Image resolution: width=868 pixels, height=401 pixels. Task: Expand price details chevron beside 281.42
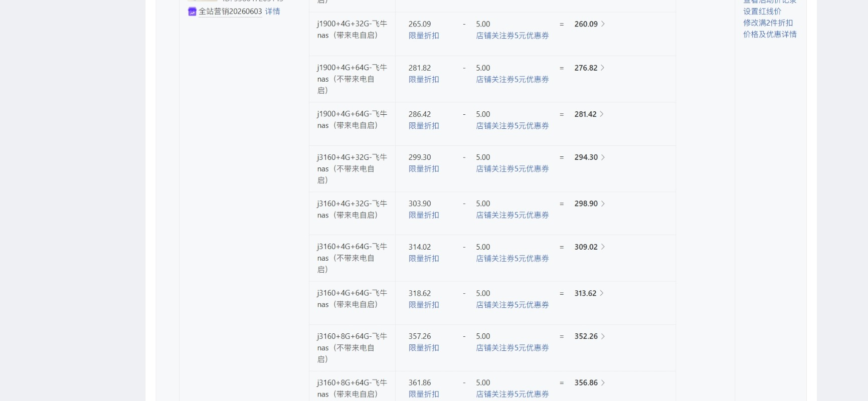point(602,114)
